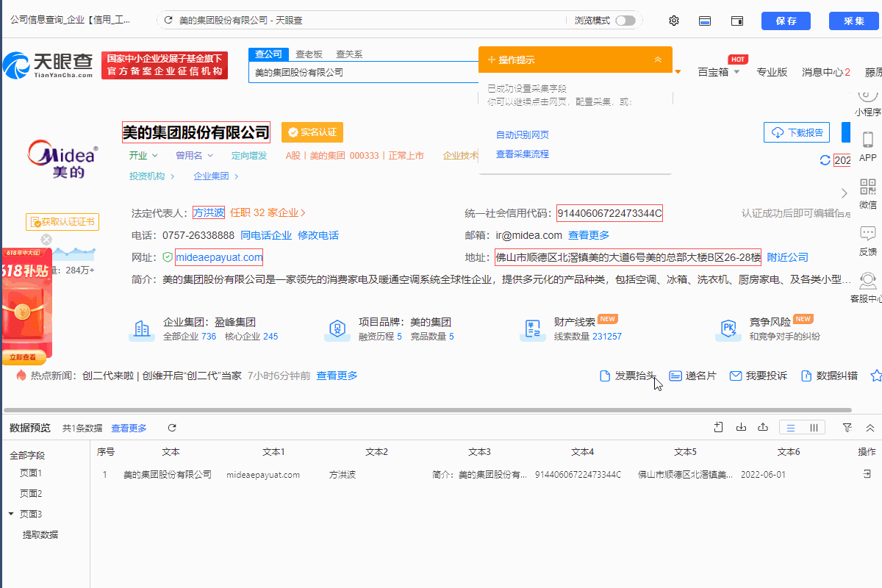Viewport: 882px width, 588px height.
Task: Click the export upload icon in data preview
Action: point(764,427)
